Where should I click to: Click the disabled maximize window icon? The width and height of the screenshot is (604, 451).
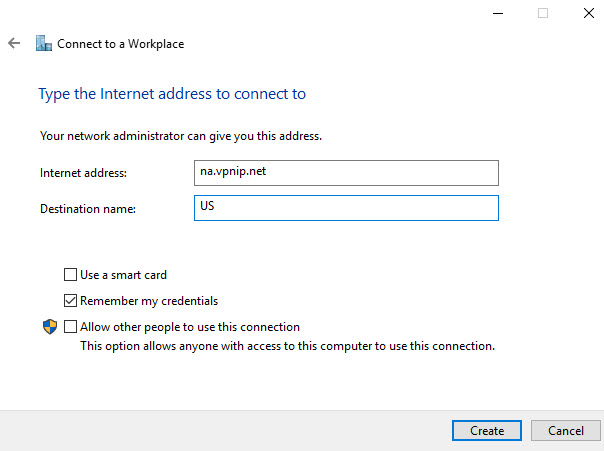coord(543,13)
